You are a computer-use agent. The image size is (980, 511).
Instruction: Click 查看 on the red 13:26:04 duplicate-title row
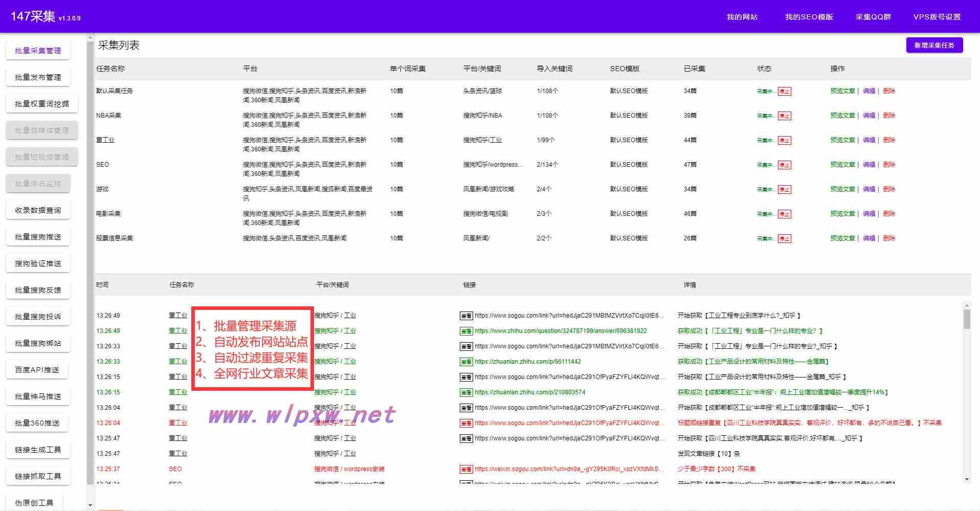point(466,423)
